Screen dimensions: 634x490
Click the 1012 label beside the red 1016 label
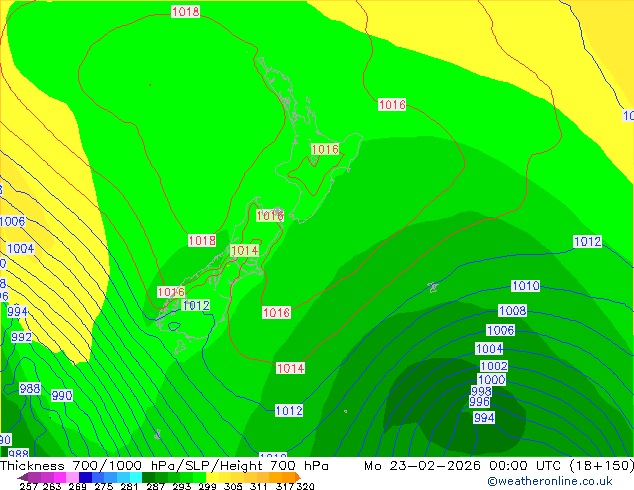196,305
